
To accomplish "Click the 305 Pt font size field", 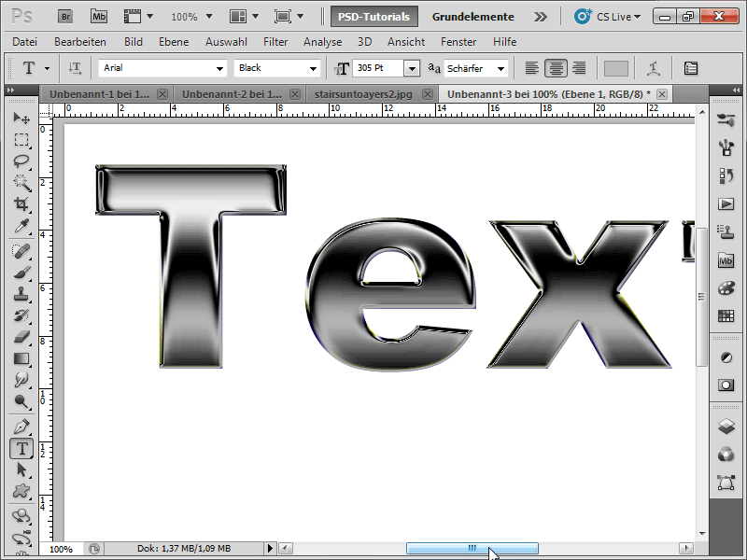I will pyautogui.click(x=378, y=68).
